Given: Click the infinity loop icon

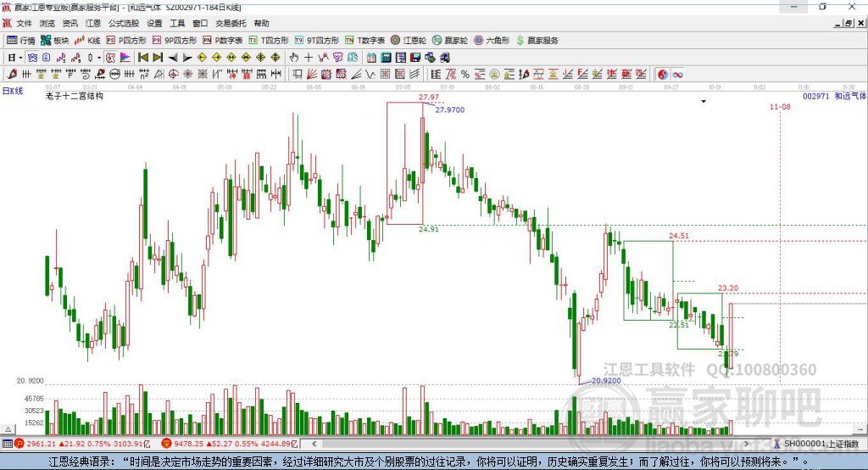Looking at the screenshot, I should pos(677,75).
